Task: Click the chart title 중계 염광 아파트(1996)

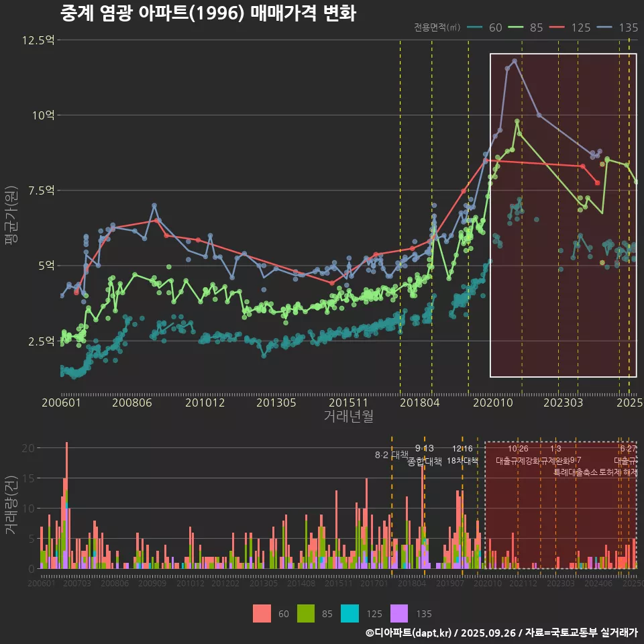Action: pos(208,13)
